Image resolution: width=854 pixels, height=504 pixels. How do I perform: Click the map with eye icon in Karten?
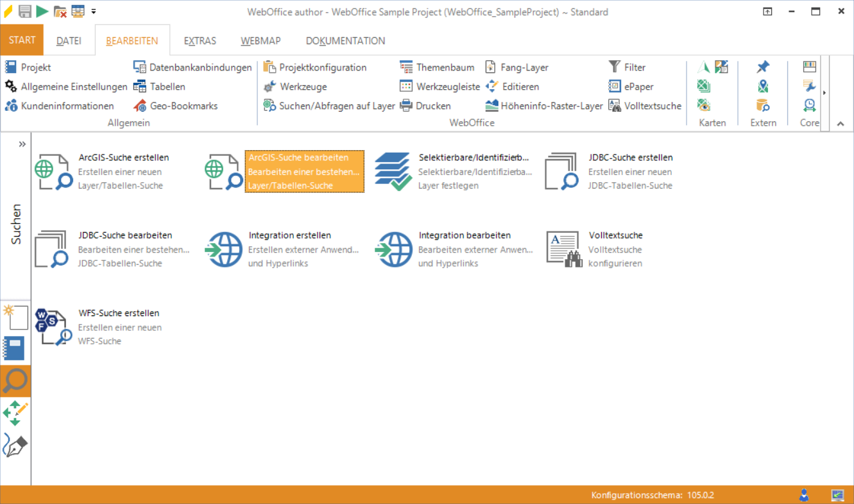point(704,105)
